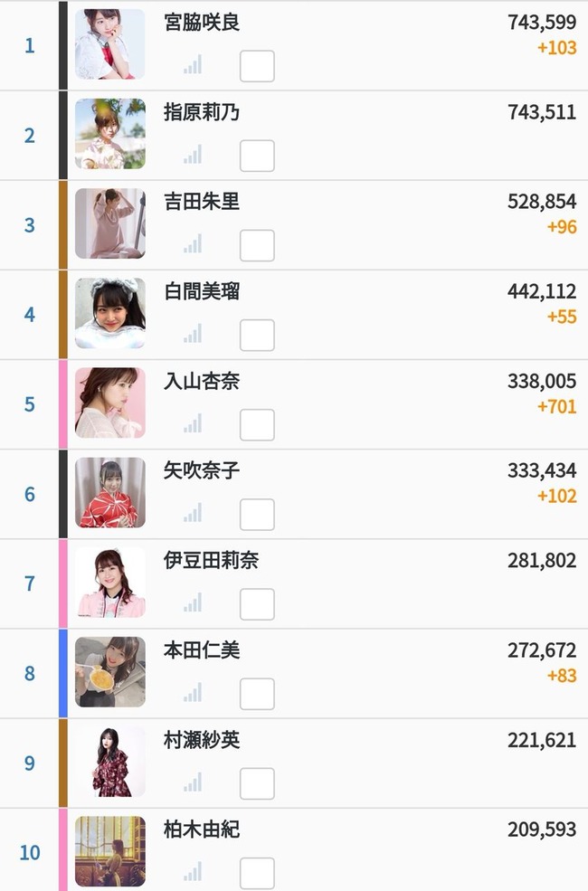588x891 pixels.
Task: View stats chart icon for 吉田朱里
Action: [193, 244]
